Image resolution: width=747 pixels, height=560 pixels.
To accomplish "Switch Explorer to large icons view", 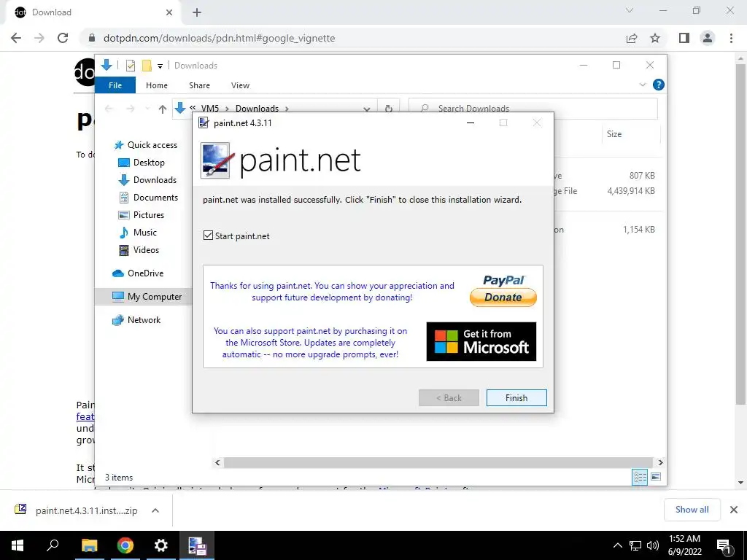I will point(656,477).
